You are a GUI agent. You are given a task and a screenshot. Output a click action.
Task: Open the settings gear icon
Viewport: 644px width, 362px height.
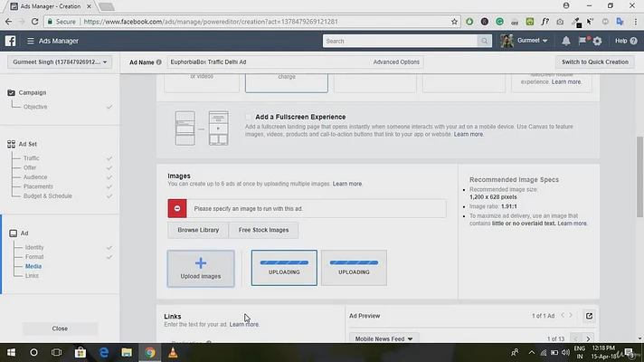pos(597,41)
